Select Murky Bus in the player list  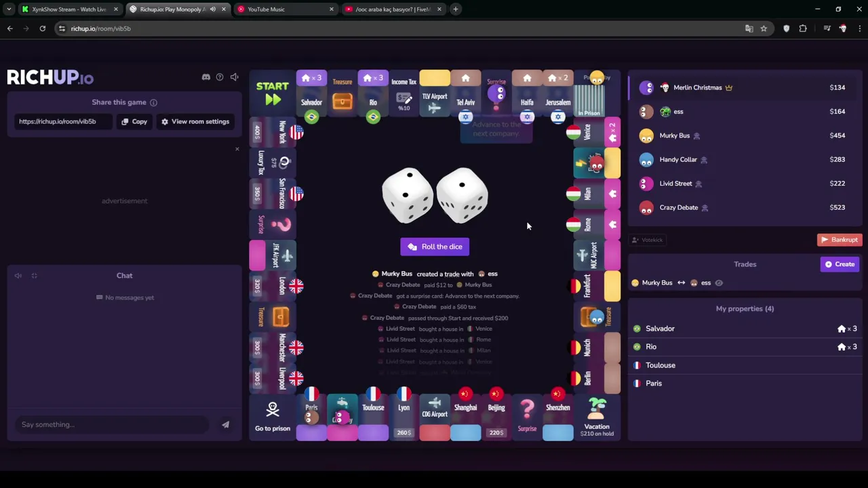745,136
